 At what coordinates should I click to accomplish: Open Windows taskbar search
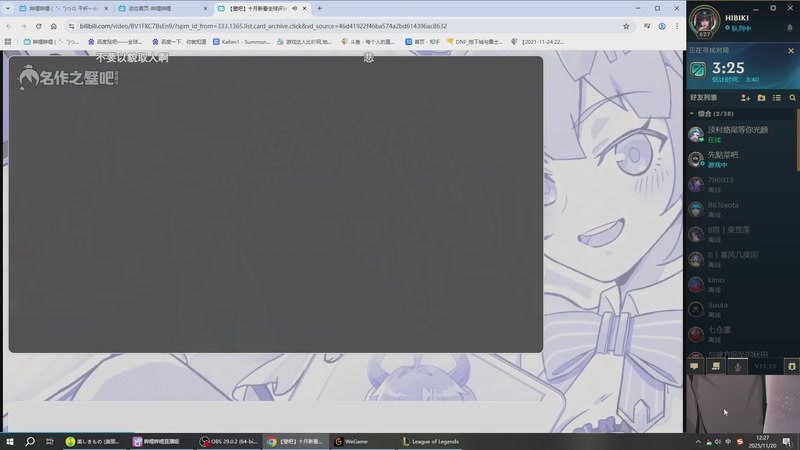(x=30, y=441)
